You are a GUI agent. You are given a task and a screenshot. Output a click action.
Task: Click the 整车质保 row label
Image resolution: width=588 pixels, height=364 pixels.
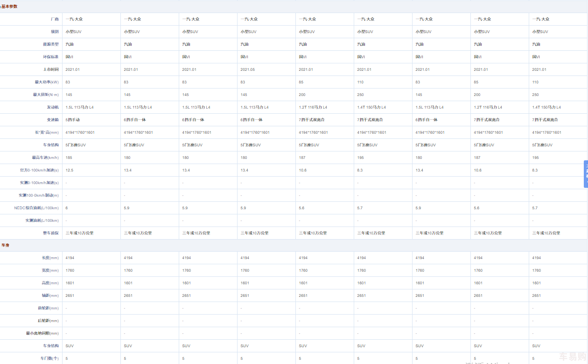tap(50, 233)
